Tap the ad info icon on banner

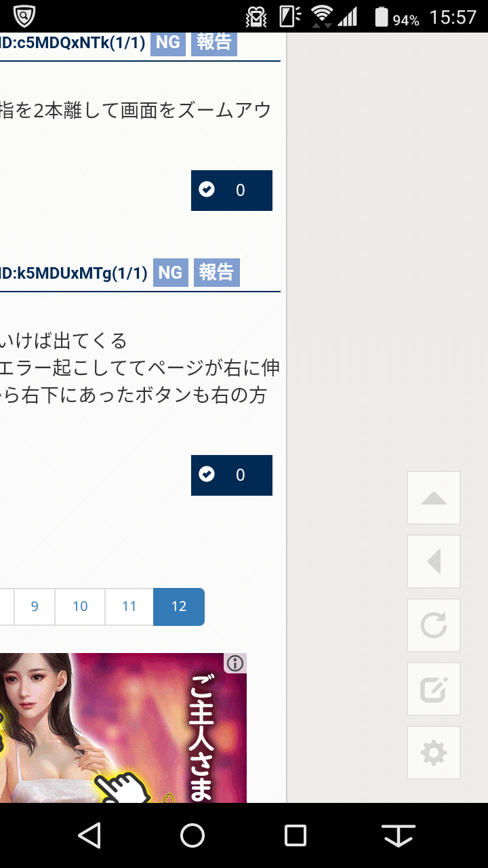click(235, 663)
